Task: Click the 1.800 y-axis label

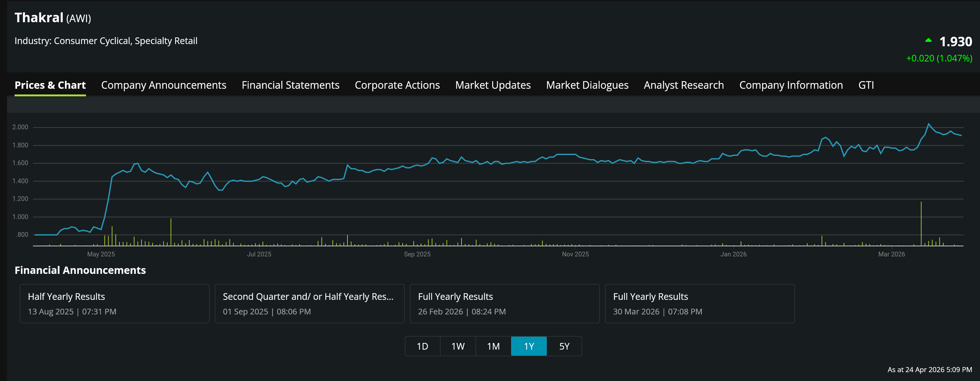Action: point(20,145)
